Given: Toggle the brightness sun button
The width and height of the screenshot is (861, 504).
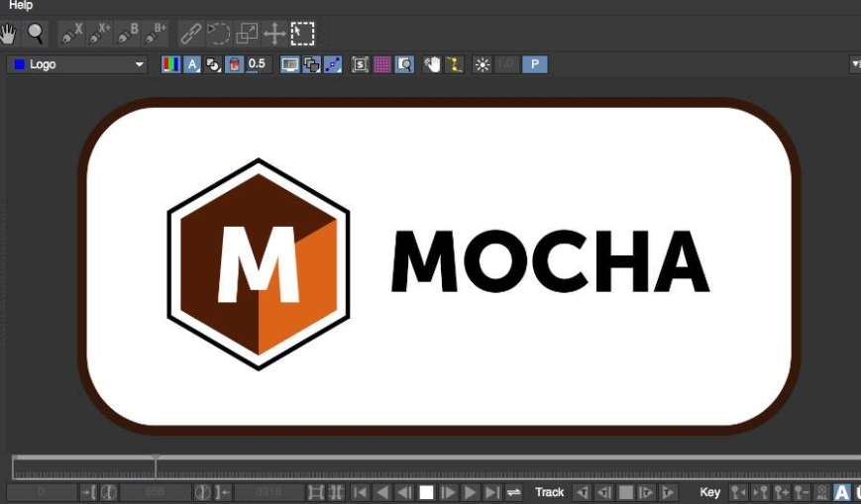Looking at the screenshot, I should coord(483,64).
